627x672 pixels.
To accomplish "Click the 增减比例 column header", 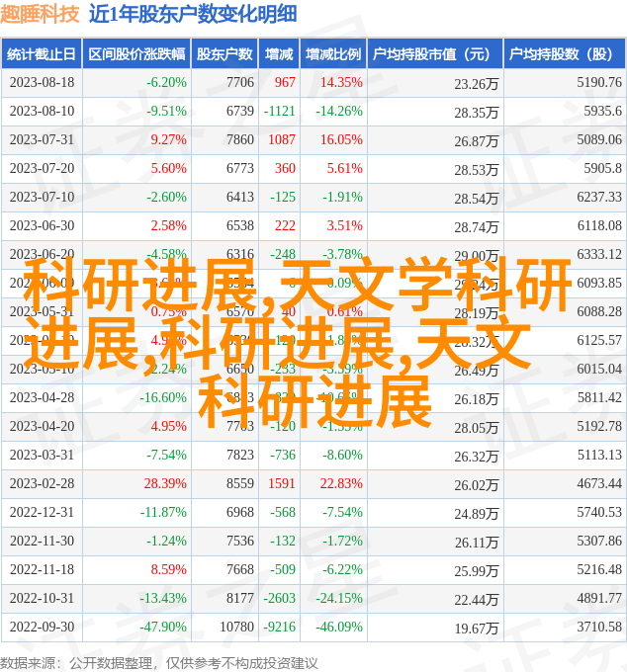I will [x=333, y=54].
